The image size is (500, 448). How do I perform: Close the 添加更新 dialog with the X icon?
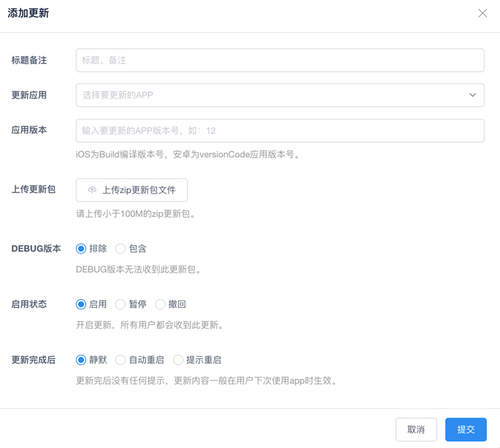click(x=482, y=13)
